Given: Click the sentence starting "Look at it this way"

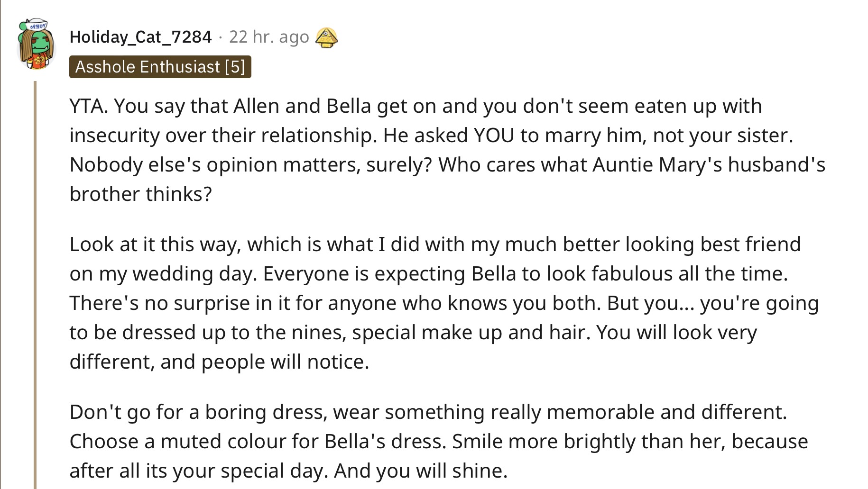Looking at the screenshot, I should [435, 244].
